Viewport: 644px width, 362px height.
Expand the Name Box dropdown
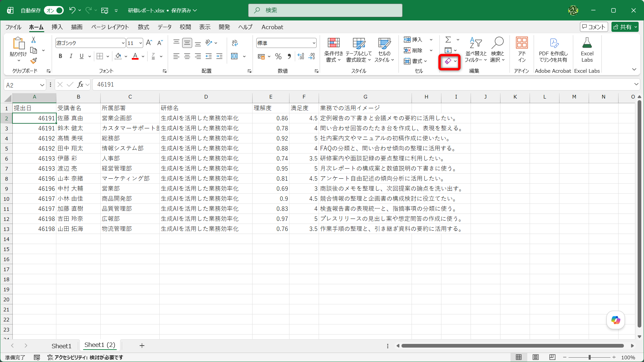pos(42,85)
